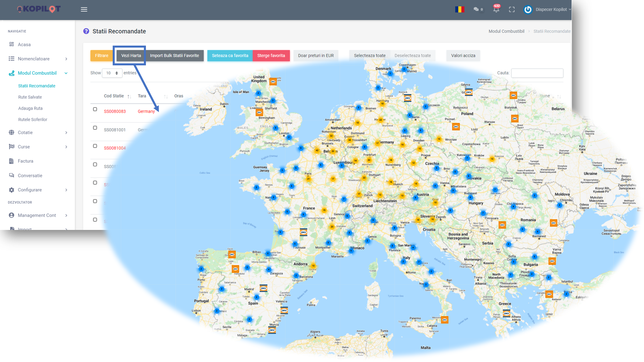Open Rute Salvate submenu item

tap(30, 97)
